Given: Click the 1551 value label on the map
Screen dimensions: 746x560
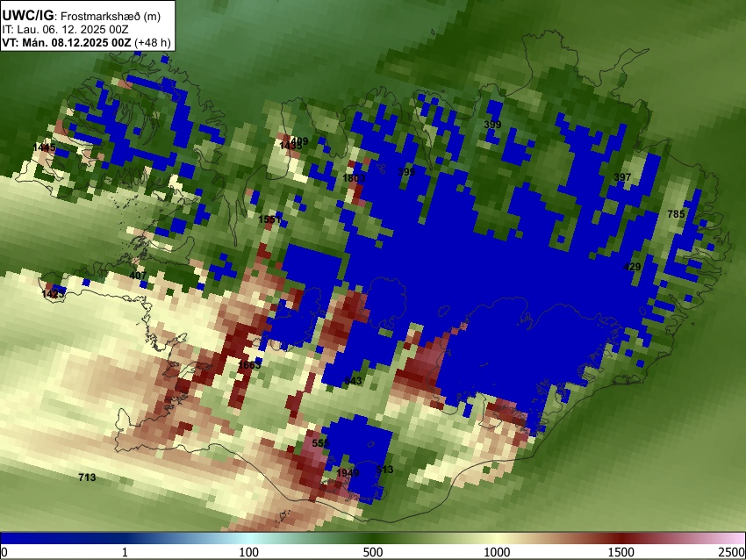Looking at the screenshot, I should coord(269,219).
